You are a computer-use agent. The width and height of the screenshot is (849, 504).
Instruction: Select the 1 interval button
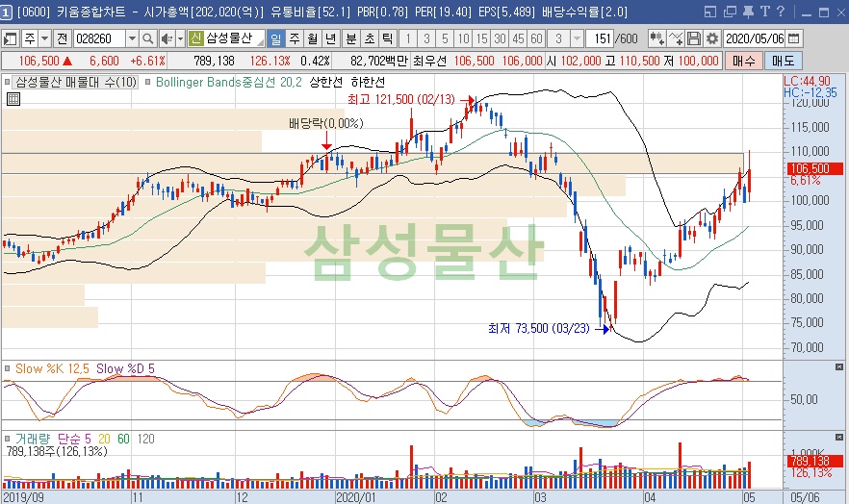pos(408,38)
